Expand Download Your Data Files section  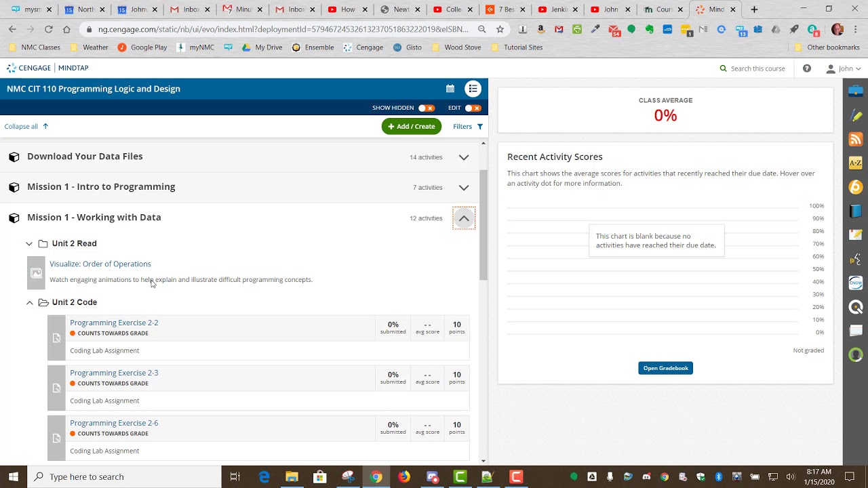464,157
